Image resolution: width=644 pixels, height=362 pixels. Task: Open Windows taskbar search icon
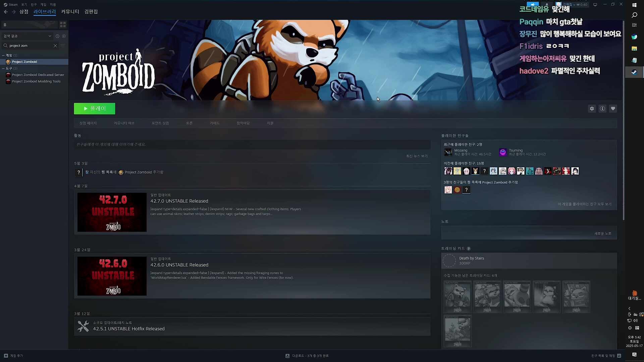(x=634, y=15)
